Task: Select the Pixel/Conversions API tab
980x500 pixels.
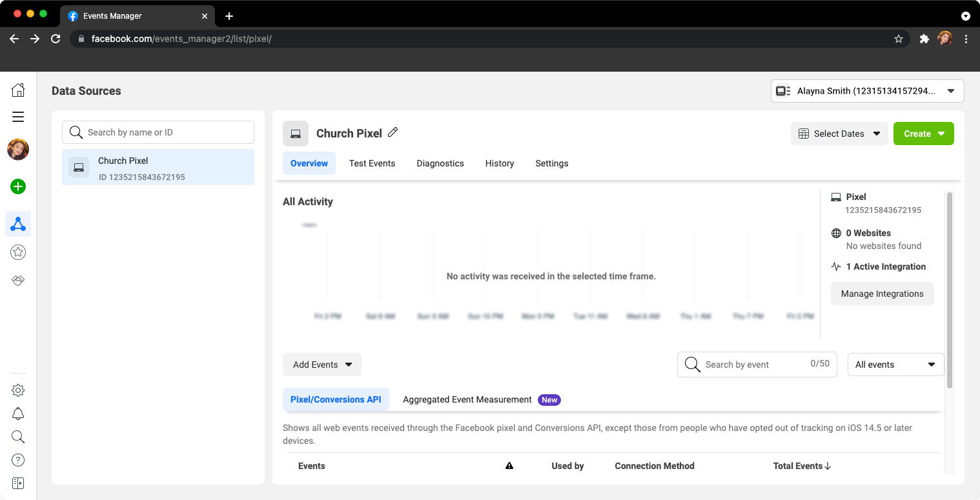Action: pos(336,399)
